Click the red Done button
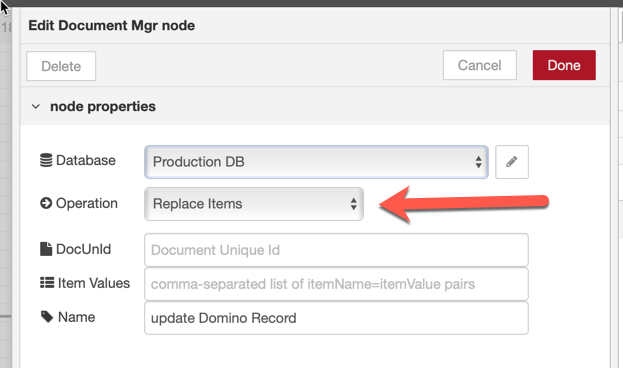Screen dimensions: 623x368 [564, 65]
